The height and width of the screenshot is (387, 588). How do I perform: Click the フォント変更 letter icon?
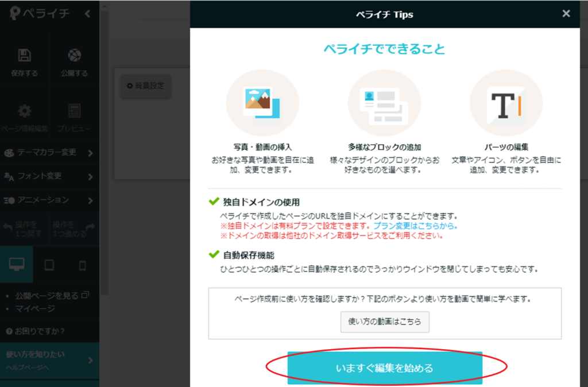tap(9, 177)
